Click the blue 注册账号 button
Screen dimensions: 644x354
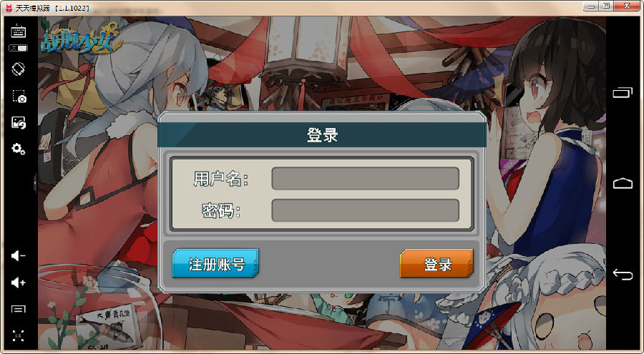pyautogui.click(x=215, y=263)
